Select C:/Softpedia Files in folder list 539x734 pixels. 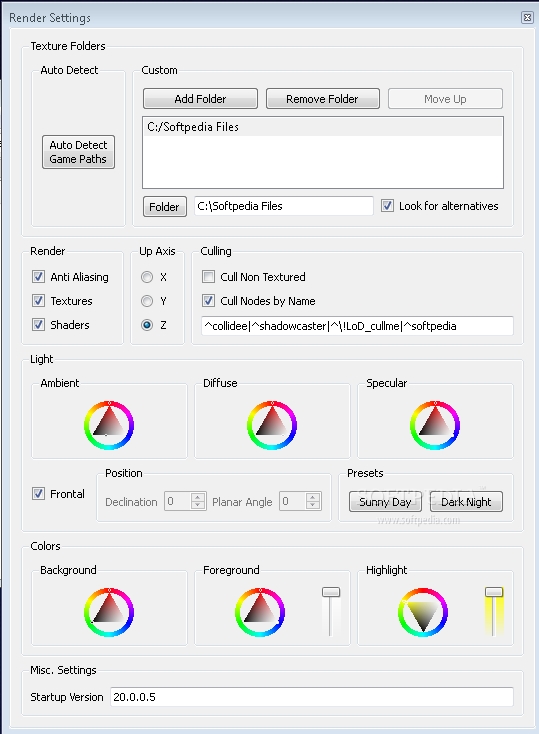click(x=323, y=127)
